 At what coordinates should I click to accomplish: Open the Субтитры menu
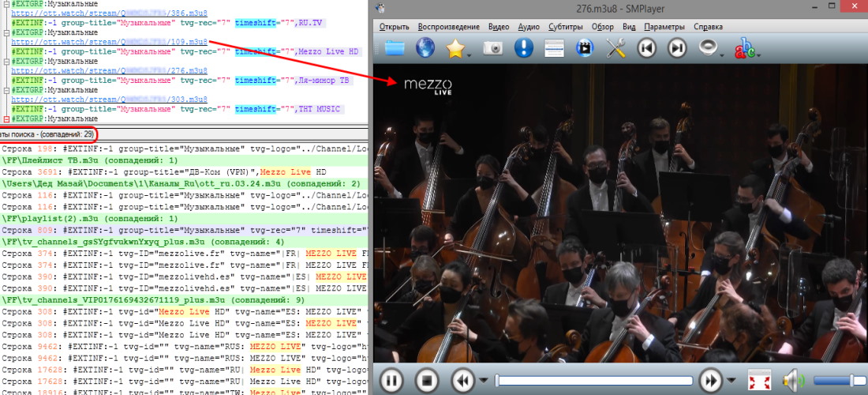coord(565,27)
